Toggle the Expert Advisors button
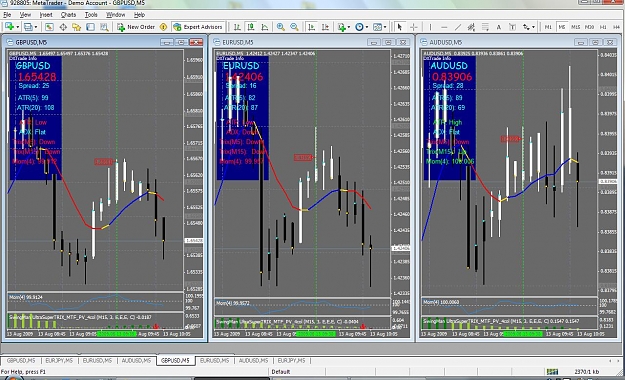This screenshot has height=380, width=625. coord(198,27)
